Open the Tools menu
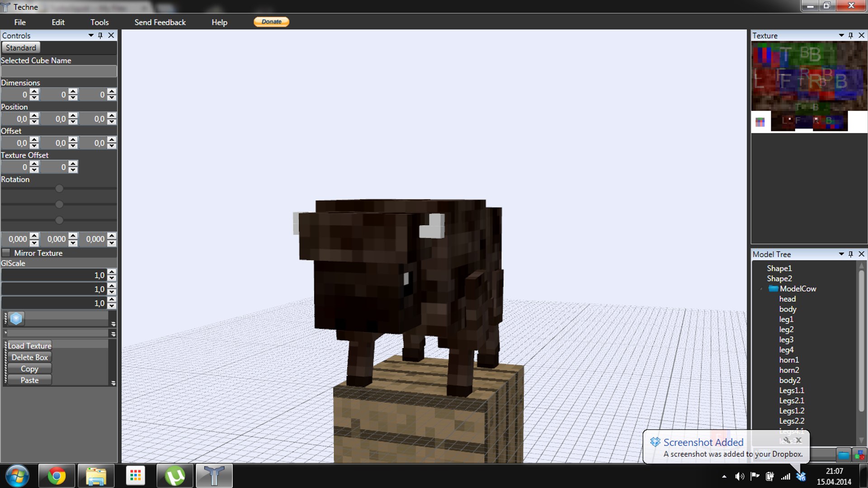868x488 pixels. (x=99, y=22)
